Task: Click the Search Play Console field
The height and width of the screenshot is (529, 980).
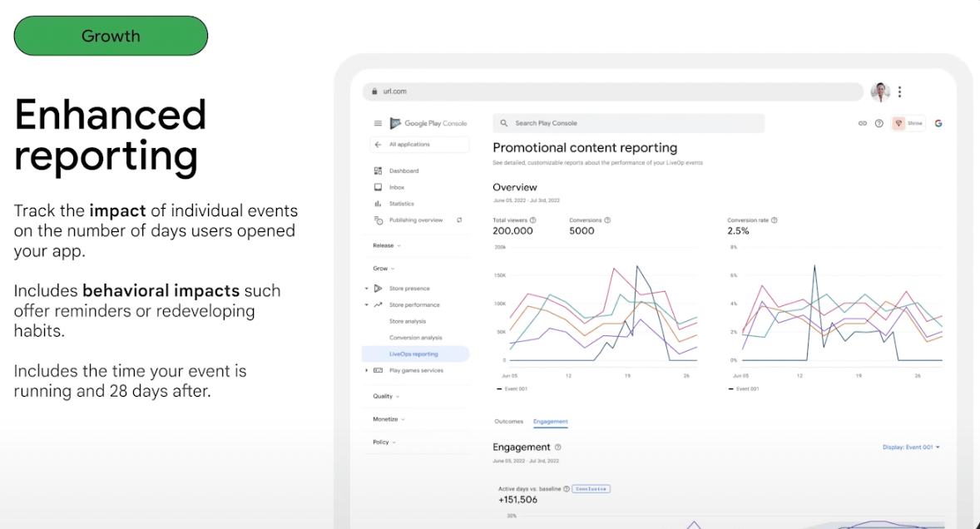Action: 628,123
